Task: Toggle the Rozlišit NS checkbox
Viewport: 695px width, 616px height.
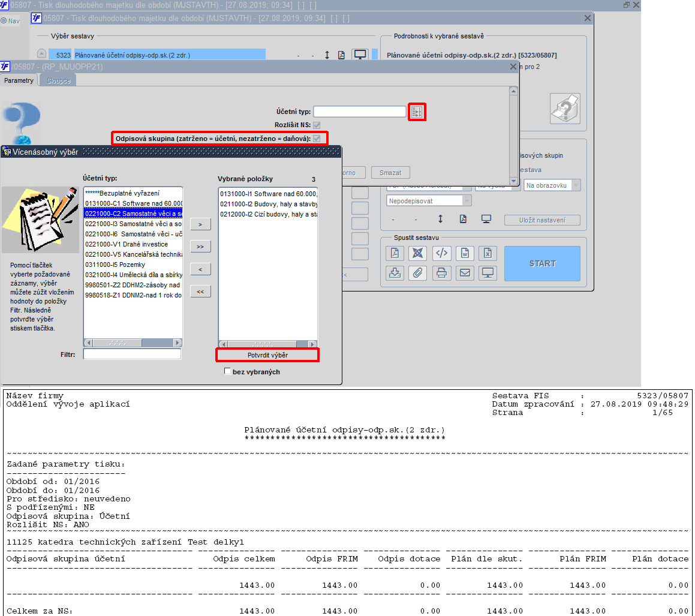Action: (317, 125)
